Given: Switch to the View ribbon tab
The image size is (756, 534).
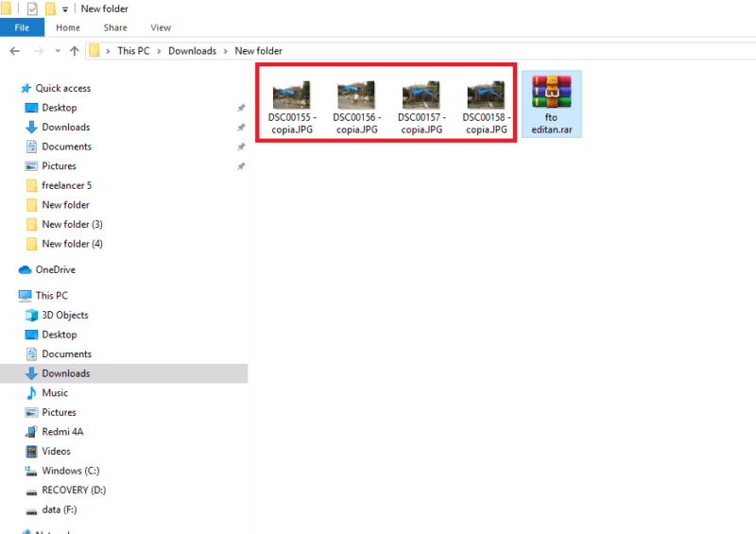Looking at the screenshot, I should (x=161, y=27).
